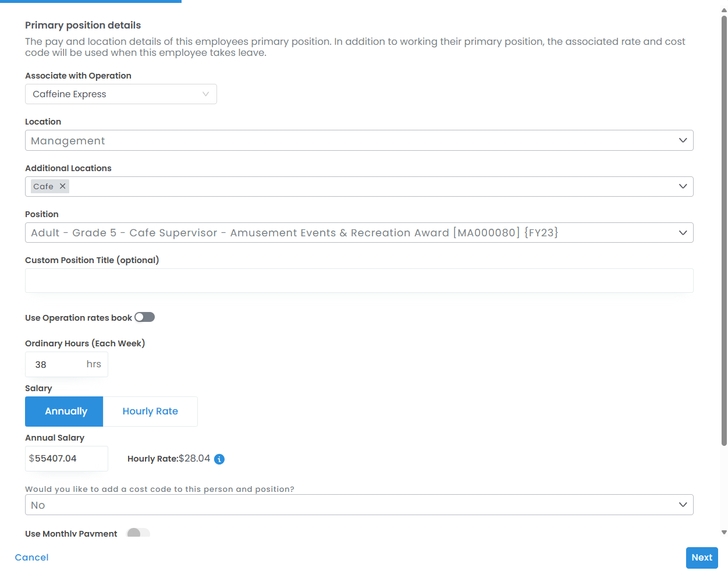Image resolution: width=728 pixels, height=578 pixels.
Task: Click the Cafe tag label
Action: (x=44, y=186)
